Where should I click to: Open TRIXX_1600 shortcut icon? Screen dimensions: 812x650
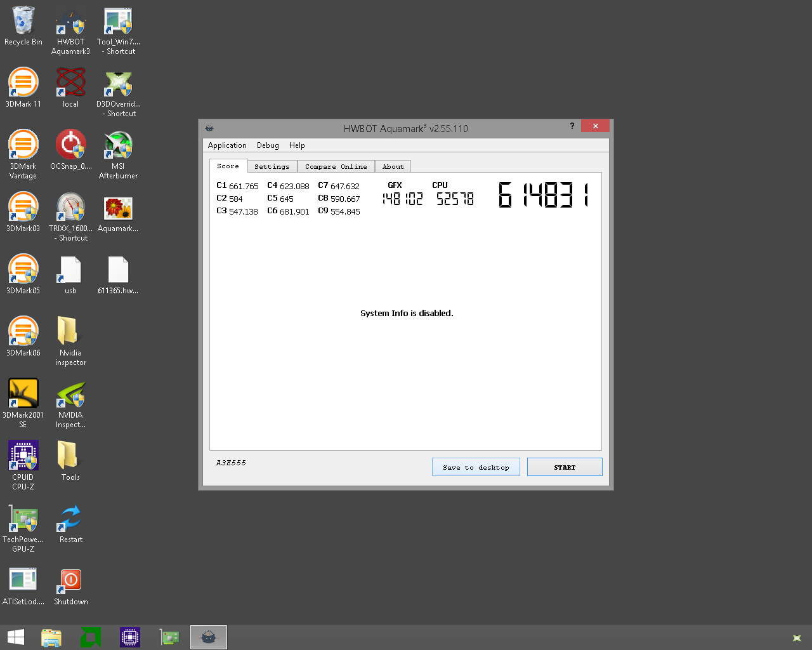coord(70,217)
